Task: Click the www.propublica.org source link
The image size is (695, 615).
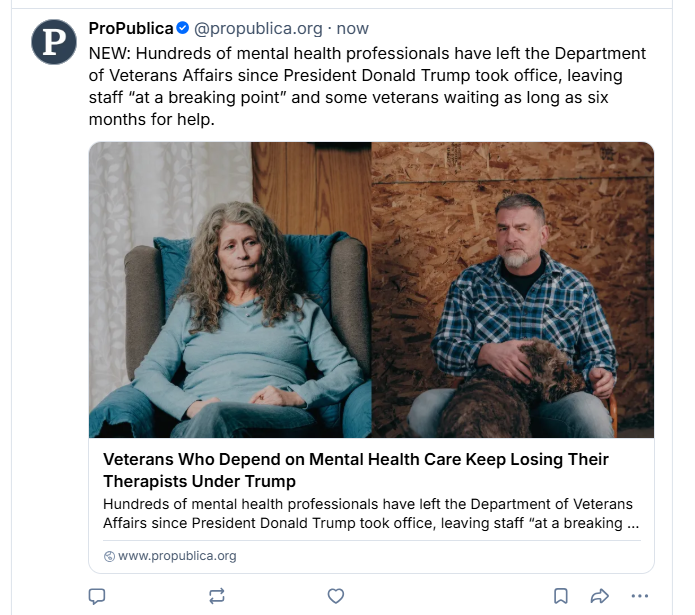Action: click(x=177, y=556)
